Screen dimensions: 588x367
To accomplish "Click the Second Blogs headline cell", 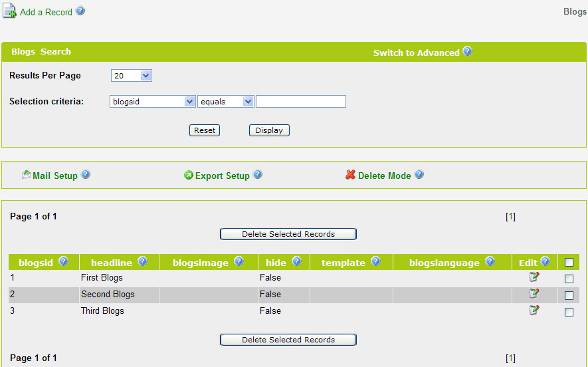I will tap(108, 294).
